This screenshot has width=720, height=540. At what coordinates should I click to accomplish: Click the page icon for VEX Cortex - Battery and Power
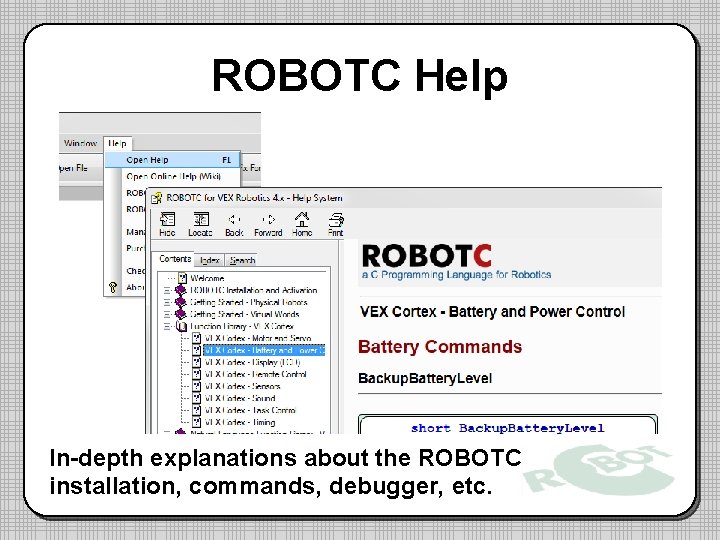click(197, 350)
